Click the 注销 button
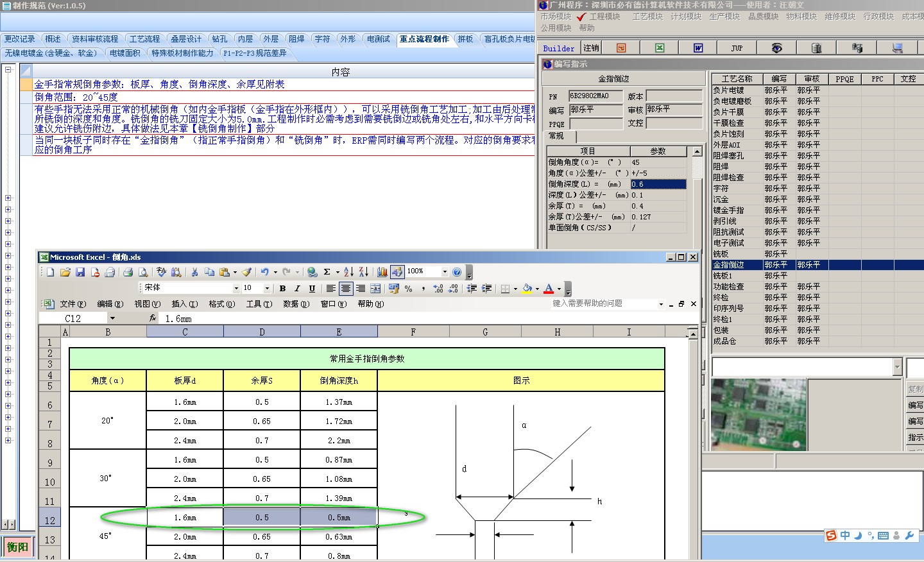The height and width of the screenshot is (562, 924). [x=591, y=48]
